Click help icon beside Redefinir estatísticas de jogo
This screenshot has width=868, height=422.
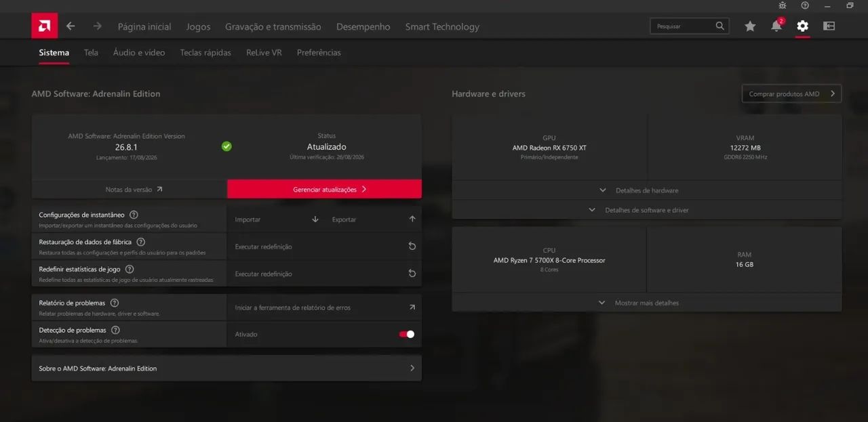pos(130,269)
